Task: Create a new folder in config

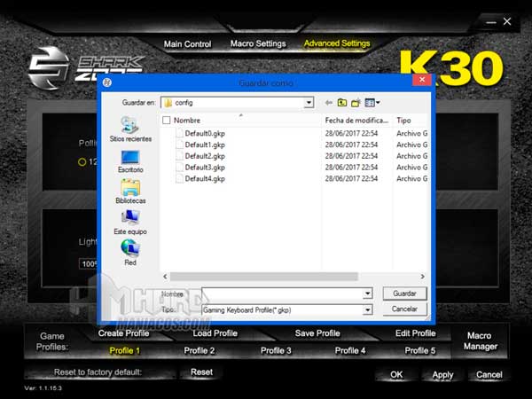Action: [356, 103]
